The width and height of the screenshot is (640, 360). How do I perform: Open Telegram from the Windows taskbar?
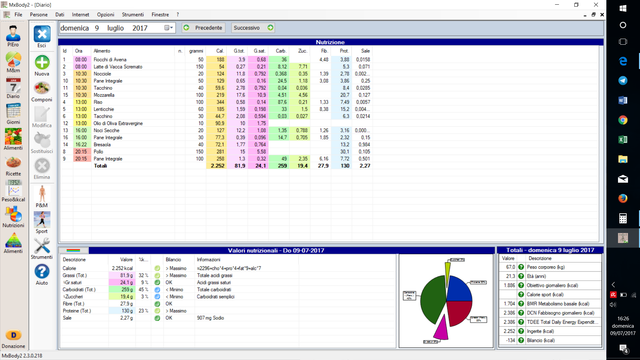[x=623, y=80]
